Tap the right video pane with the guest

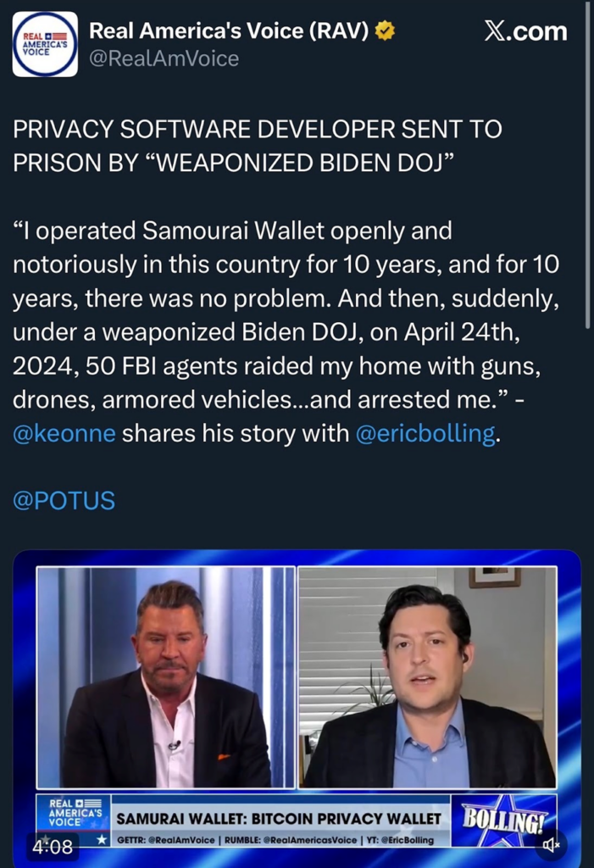[428, 678]
